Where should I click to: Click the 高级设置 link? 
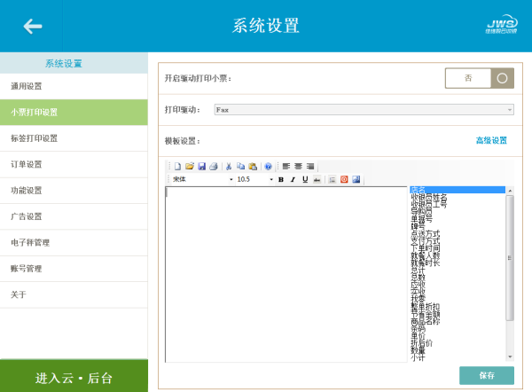[x=491, y=140]
